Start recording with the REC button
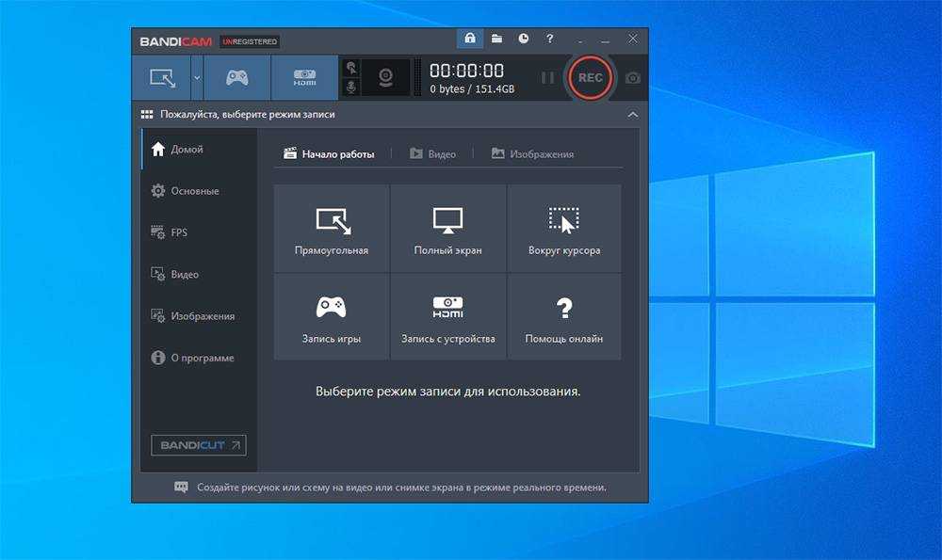942x560 pixels. click(x=591, y=78)
